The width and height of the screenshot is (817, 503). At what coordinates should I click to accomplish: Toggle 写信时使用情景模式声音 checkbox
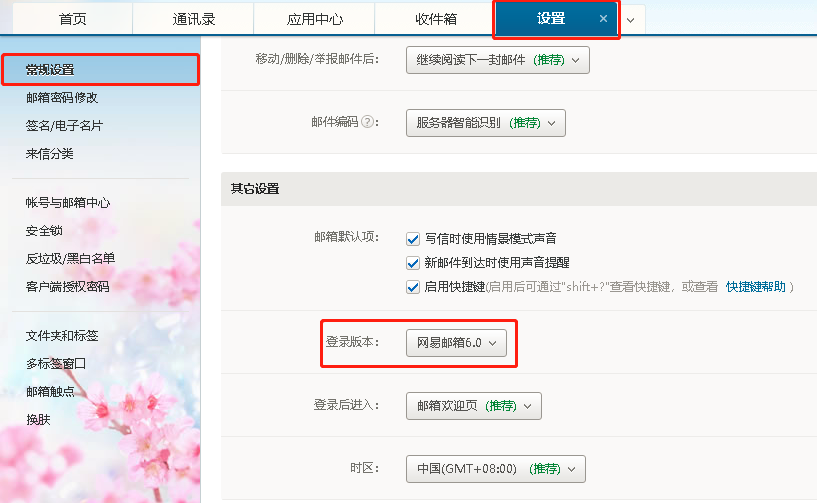click(412, 239)
